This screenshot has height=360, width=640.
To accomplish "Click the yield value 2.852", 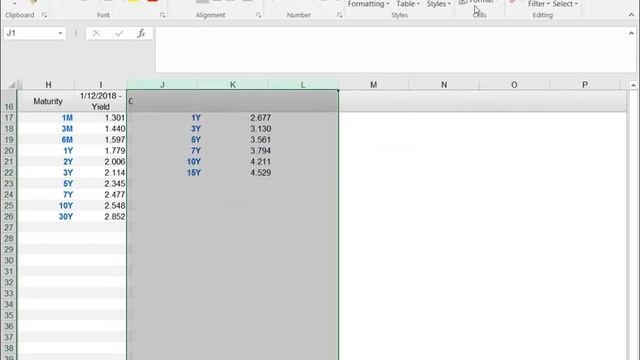I will (100, 216).
